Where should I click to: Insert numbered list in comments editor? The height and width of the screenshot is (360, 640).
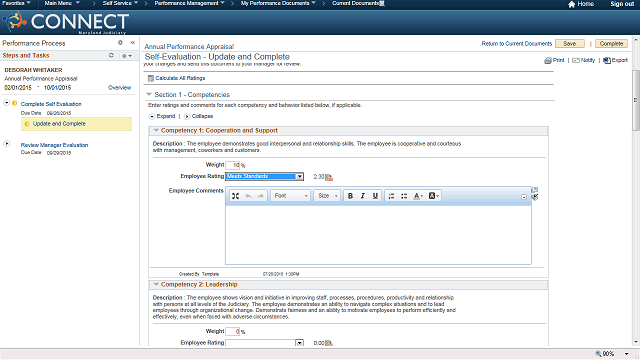[x=391, y=196]
